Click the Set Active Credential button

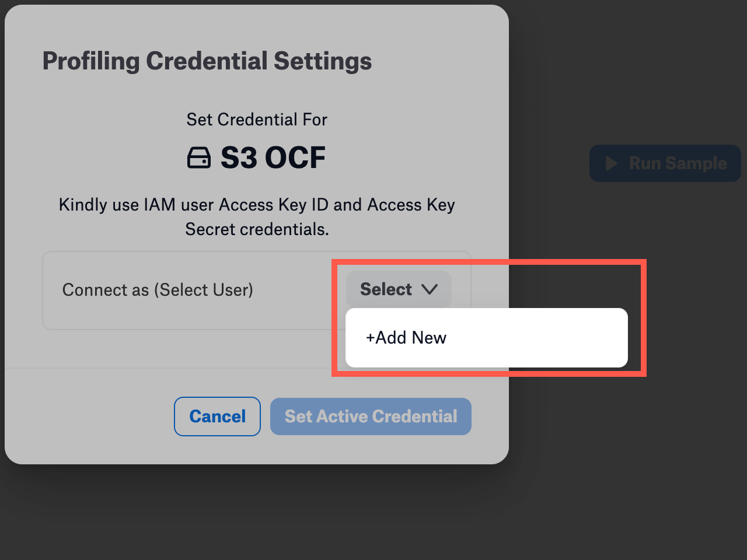click(371, 416)
